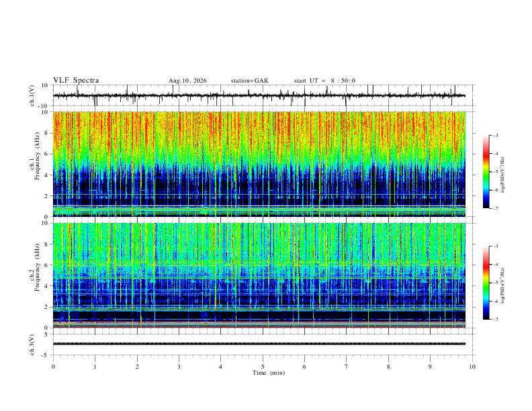Click the ch.3(V) signal strip
Image resolution: width=532 pixels, height=411 pixels.
[259, 345]
